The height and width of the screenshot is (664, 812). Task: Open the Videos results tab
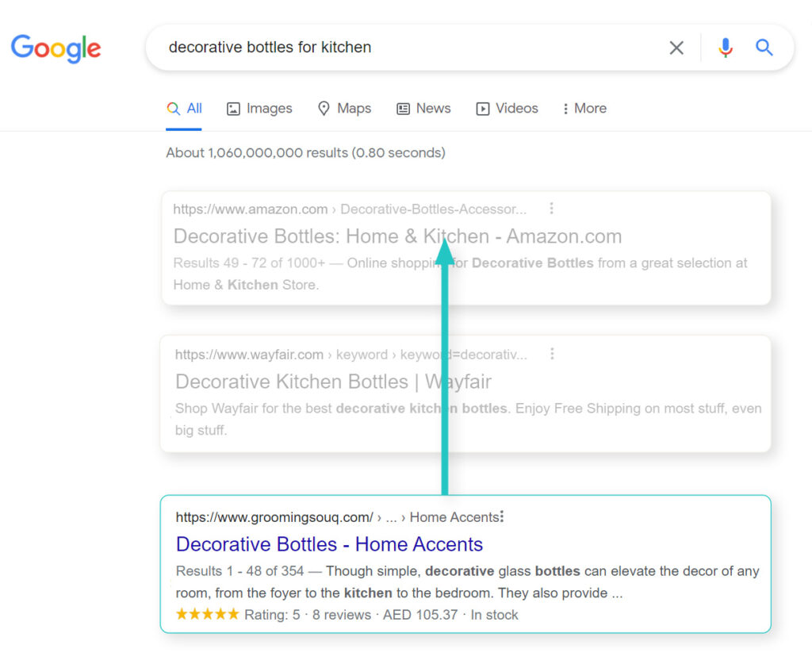point(507,109)
